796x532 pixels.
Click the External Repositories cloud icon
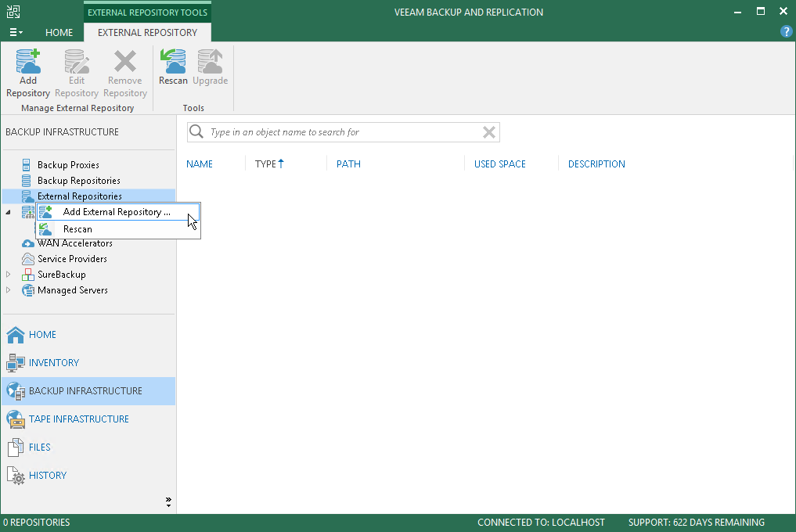point(27,196)
